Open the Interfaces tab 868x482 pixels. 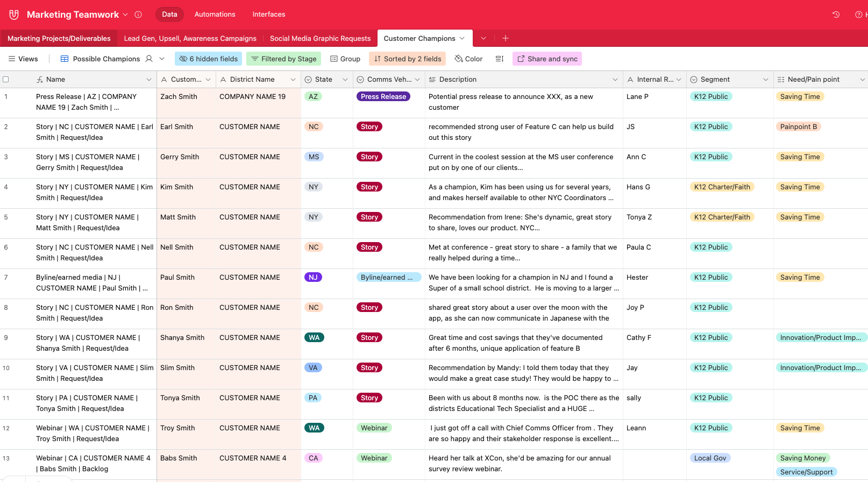point(269,15)
